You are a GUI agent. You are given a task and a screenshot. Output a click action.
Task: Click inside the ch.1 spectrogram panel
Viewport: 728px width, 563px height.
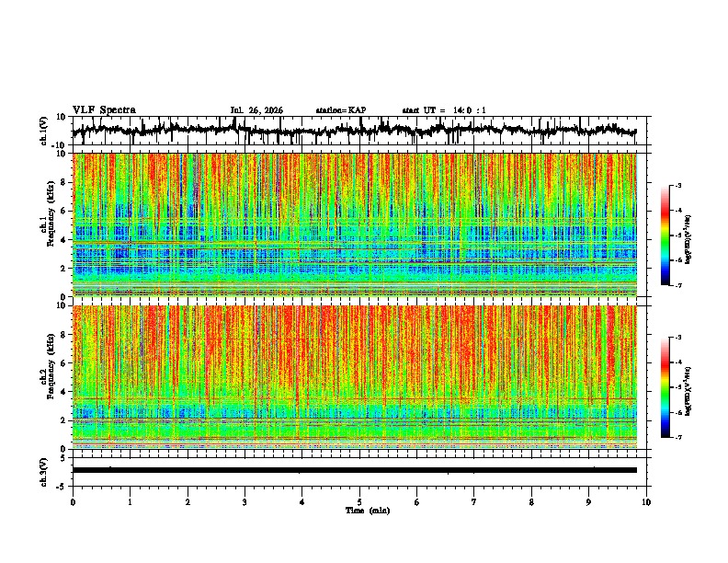pos(355,224)
